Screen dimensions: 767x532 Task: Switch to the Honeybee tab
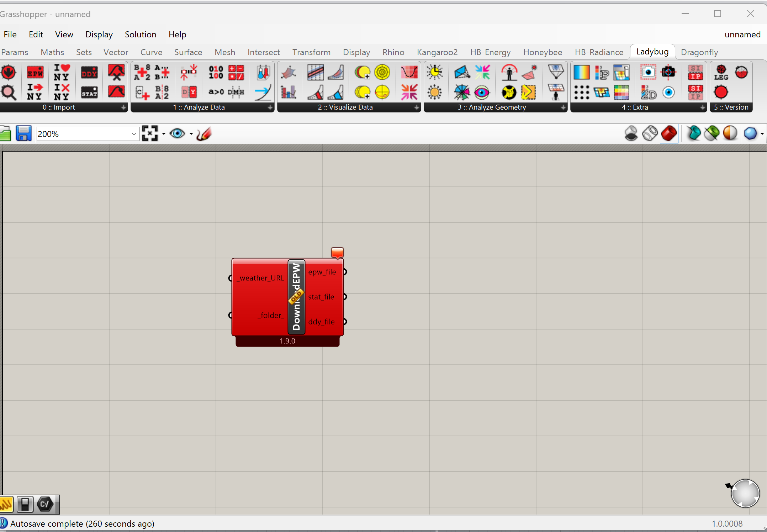click(542, 52)
